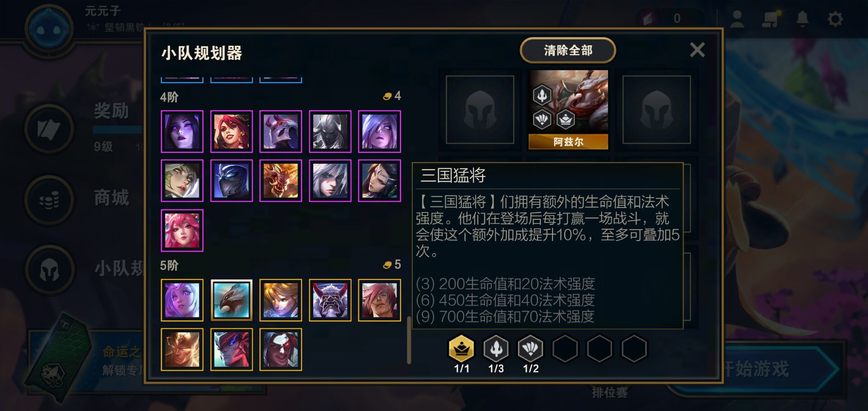Open the notification bell icon
Image resolution: width=868 pixels, height=411 pixels.
(x=802, y=19)
